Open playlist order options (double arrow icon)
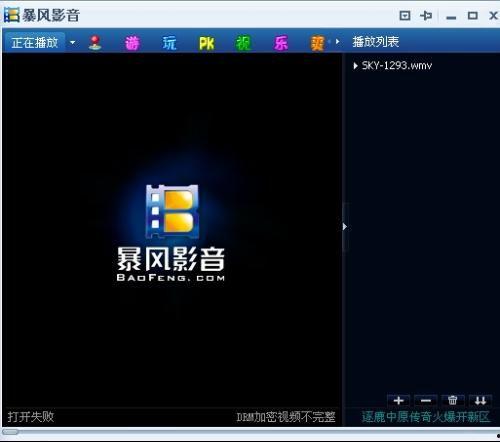Screen dimensions: 500x442 tap(480, 400)
